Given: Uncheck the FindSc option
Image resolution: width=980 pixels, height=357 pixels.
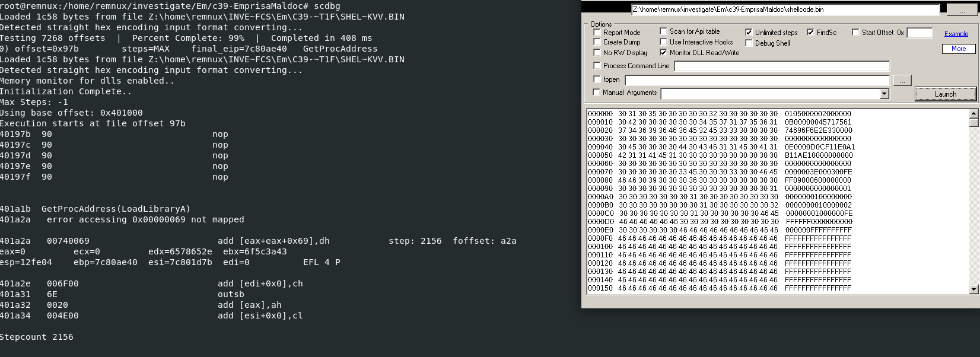Looking at the screenshot, I should [810, 32].
